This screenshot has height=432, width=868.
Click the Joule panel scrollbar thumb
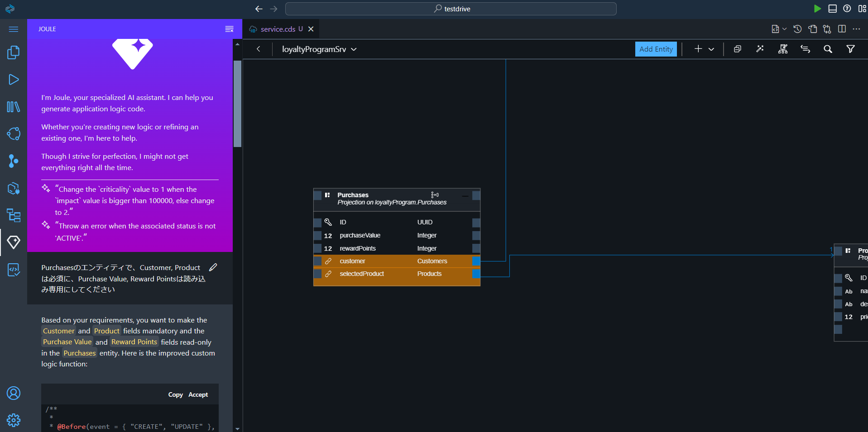[x=237, y=104]
